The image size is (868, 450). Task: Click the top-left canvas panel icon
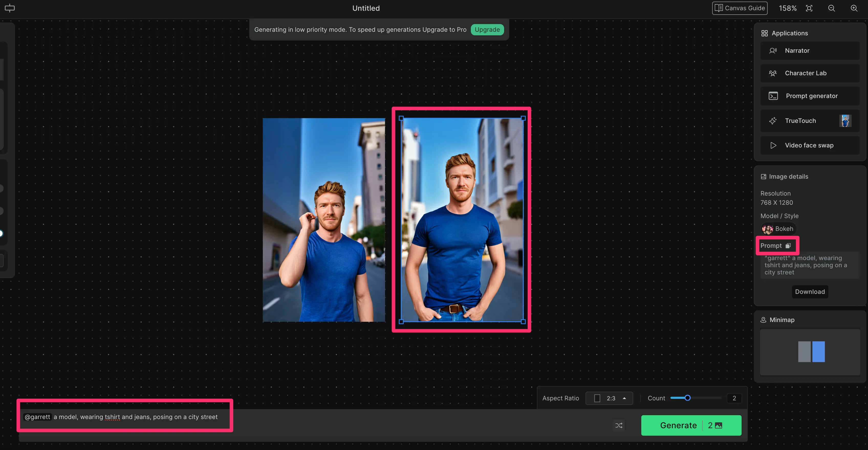pos(10,8)
